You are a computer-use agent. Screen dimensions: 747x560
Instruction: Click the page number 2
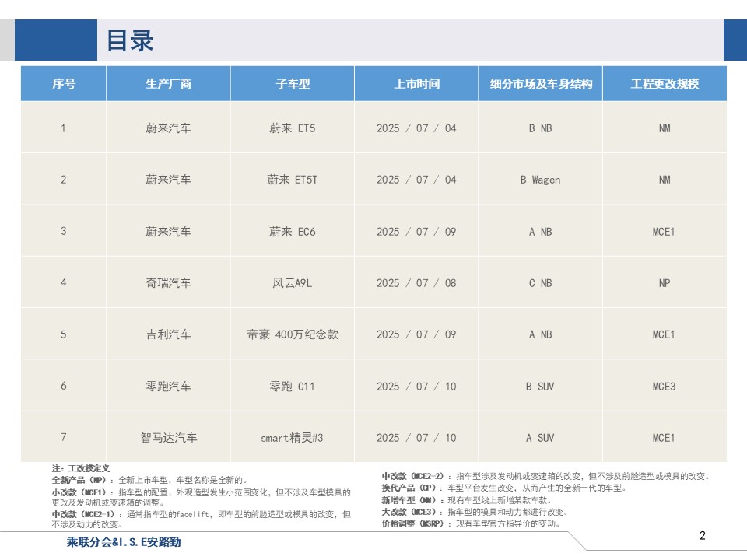point(702,535)
